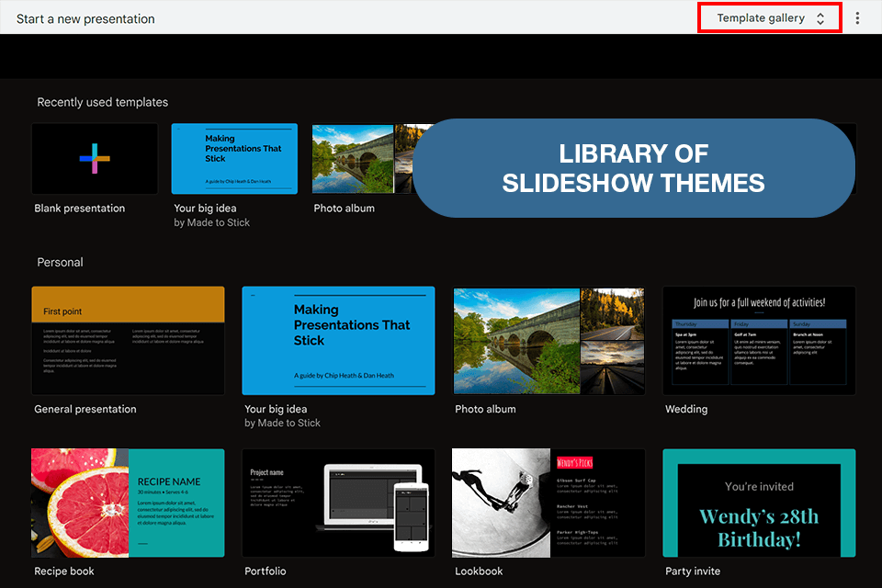Click 'by Made to Stick' under recent templates

tap(211, 222)
